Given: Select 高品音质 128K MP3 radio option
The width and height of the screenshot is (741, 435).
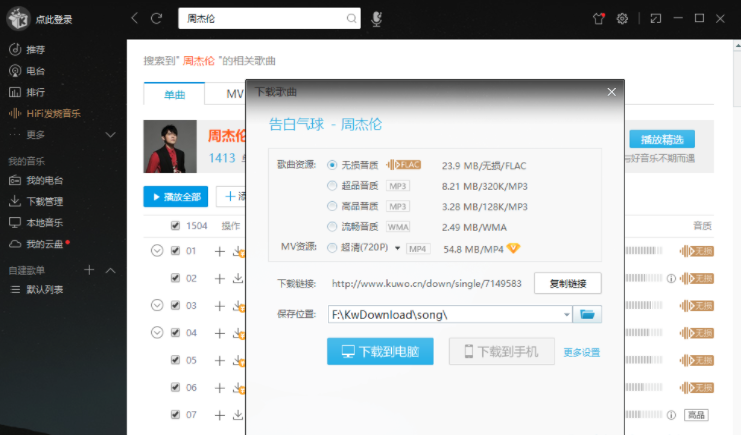Looking at the screenshot, I should (332, 206).
